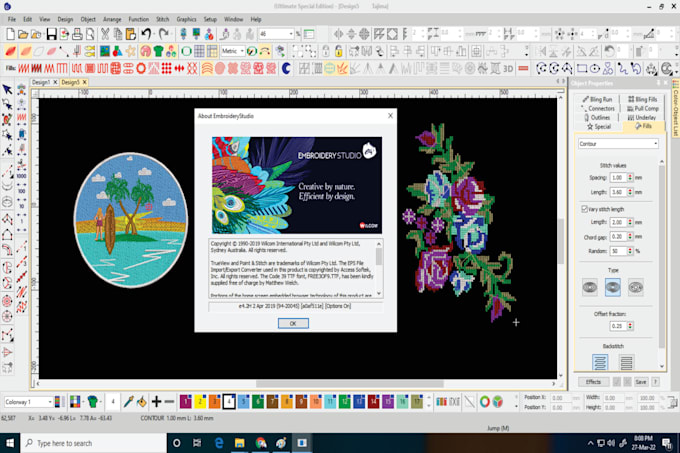680x453 pixels.
Task: Open the Contour fill type dropdown
Action: click(x=618, y=143)
